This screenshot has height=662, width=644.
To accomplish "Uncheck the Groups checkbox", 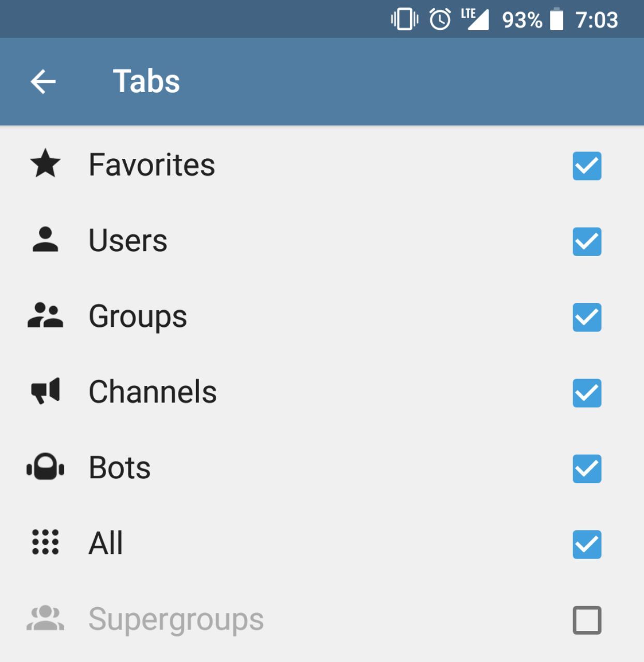I will click(587, 317).
